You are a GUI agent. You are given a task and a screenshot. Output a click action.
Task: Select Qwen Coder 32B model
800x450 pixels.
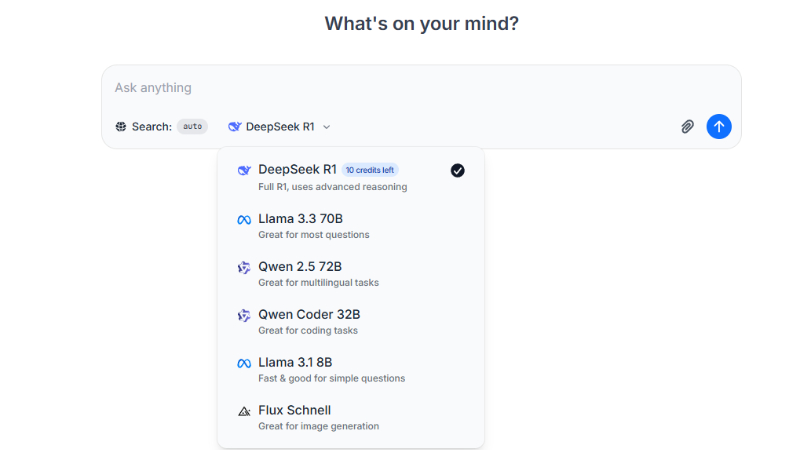[351, 322]
